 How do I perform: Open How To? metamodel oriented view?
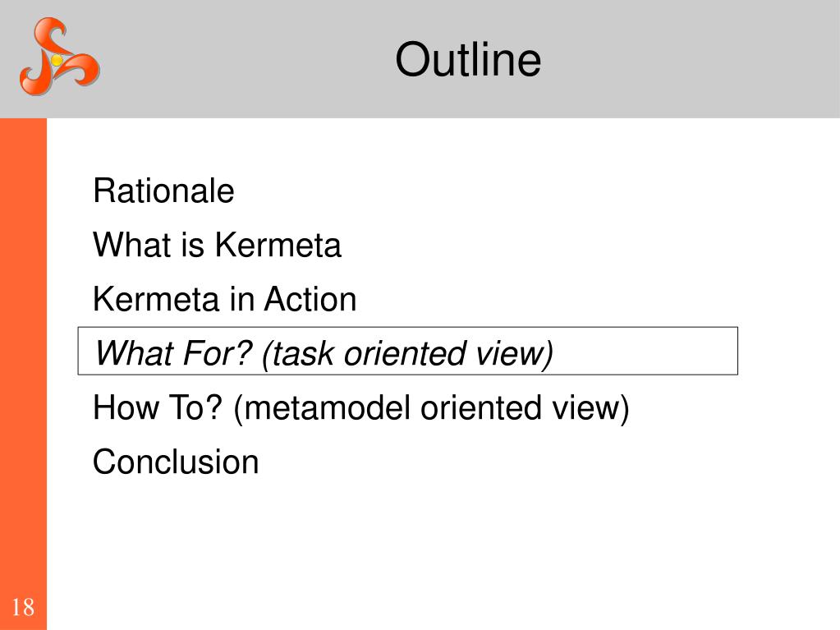[361, 408]
